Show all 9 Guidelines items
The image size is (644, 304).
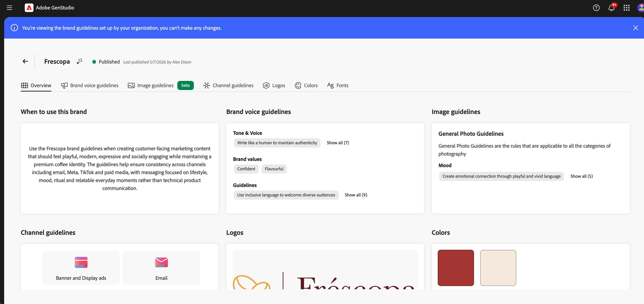pos(356,195)
